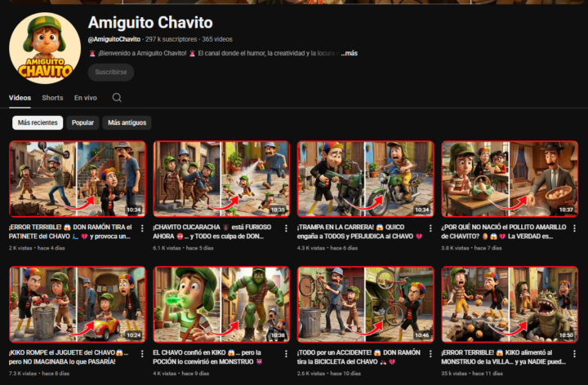Click the Suscribirse button
588x385 pixels.
click(x=111, y=72)
